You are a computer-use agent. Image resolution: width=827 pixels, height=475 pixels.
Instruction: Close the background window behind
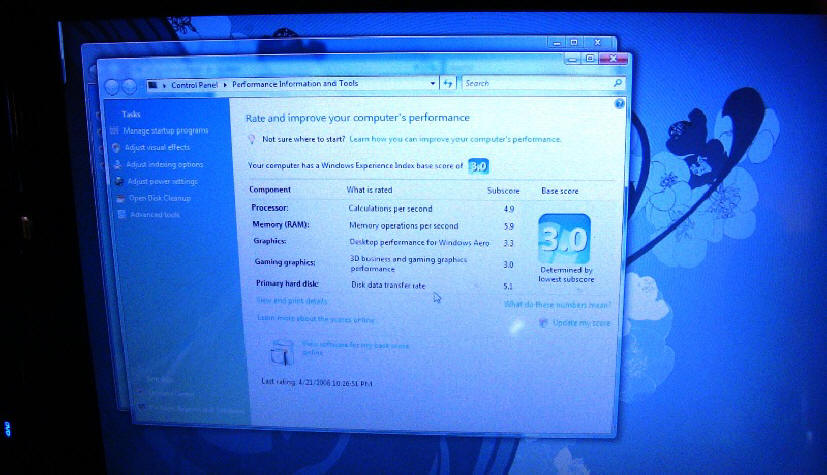(598, 42)
